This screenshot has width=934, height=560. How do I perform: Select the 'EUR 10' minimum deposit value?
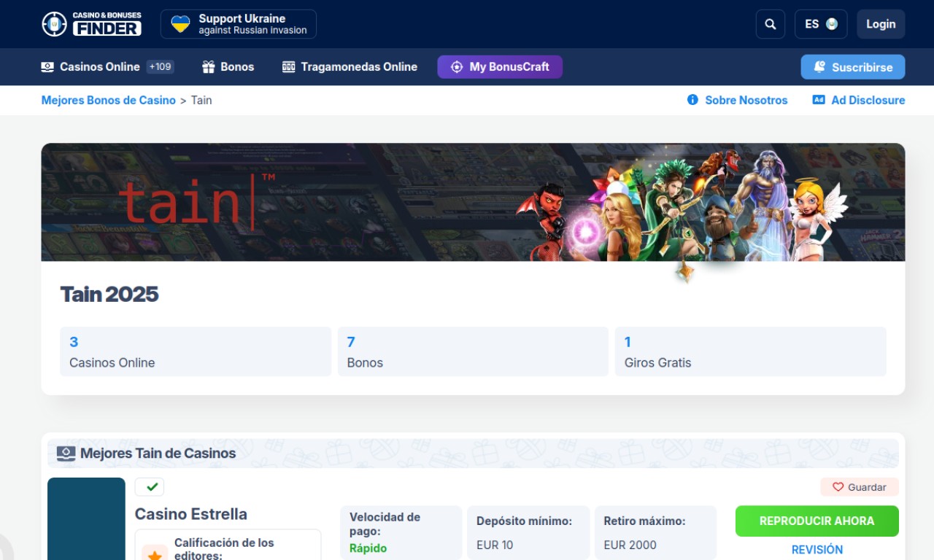[495, 545]
